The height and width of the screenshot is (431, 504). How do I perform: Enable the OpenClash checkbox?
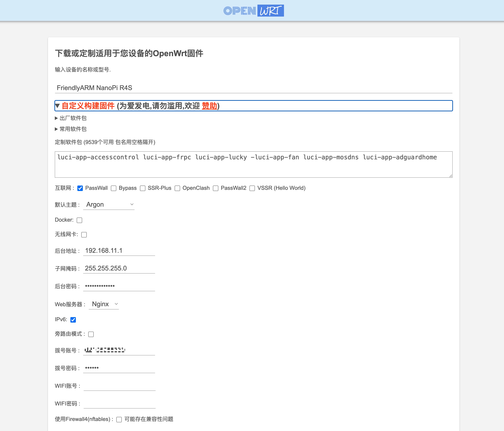[x=177, y=188]
